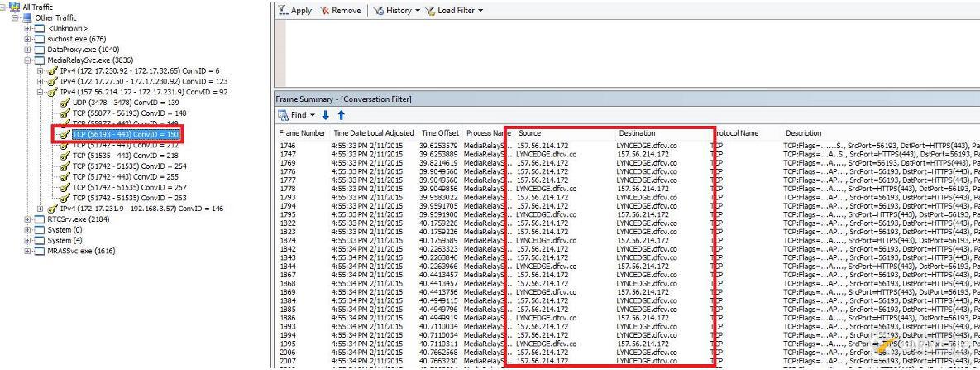The height and width of the screenshot is (370, 980).
Task: Expand the RTCSrv.exe (2184) node
Action: coord(27,219)
